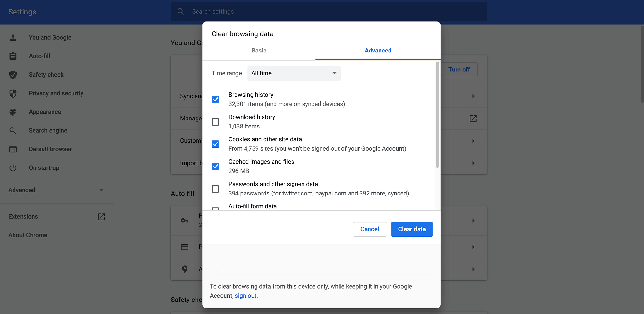This screenshot has height=314, width=644.
Task: Select the You and Google person icon
Action: point(13,37)
